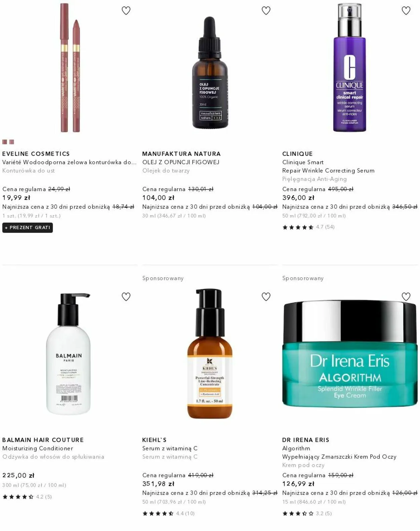Open Balmain Moisturizing Conditioner title link
This screenshot has width=420, height=531.
click(x=38, y=448)
